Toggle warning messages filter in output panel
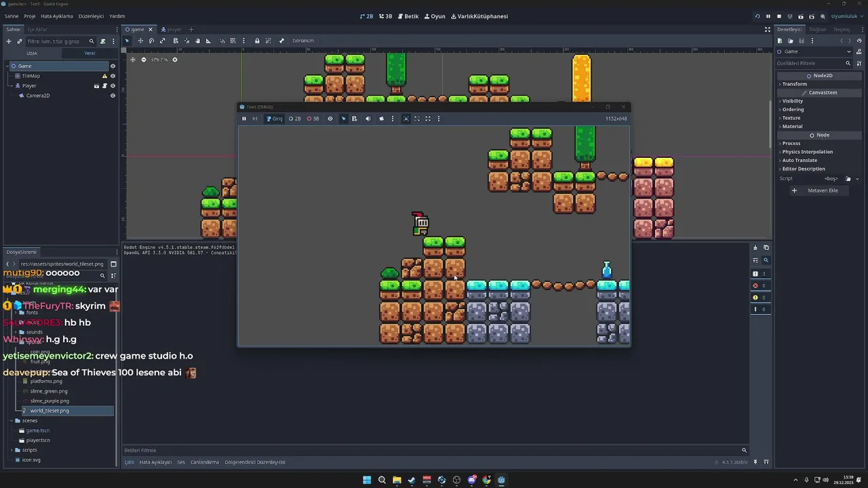 759,298
